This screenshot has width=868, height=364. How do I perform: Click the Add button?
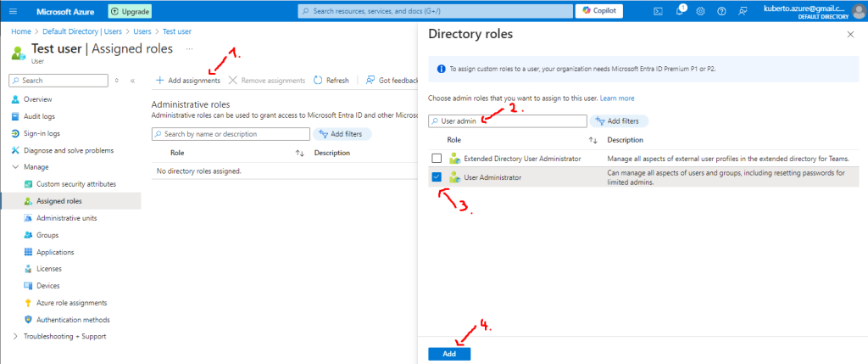449,354
